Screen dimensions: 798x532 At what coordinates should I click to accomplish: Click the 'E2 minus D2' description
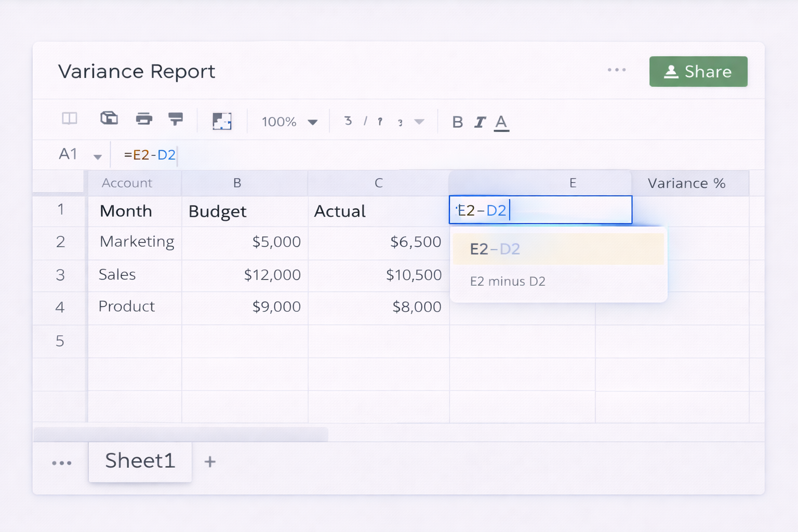[508, 282]
